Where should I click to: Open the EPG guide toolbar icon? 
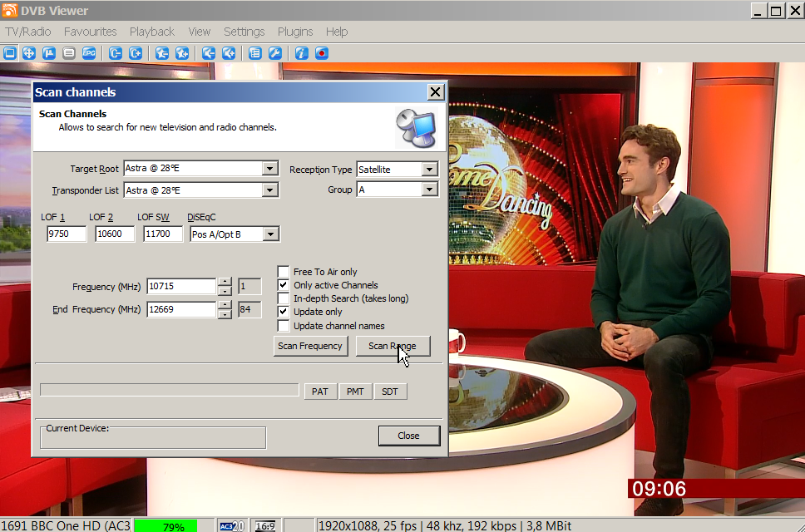89,53
